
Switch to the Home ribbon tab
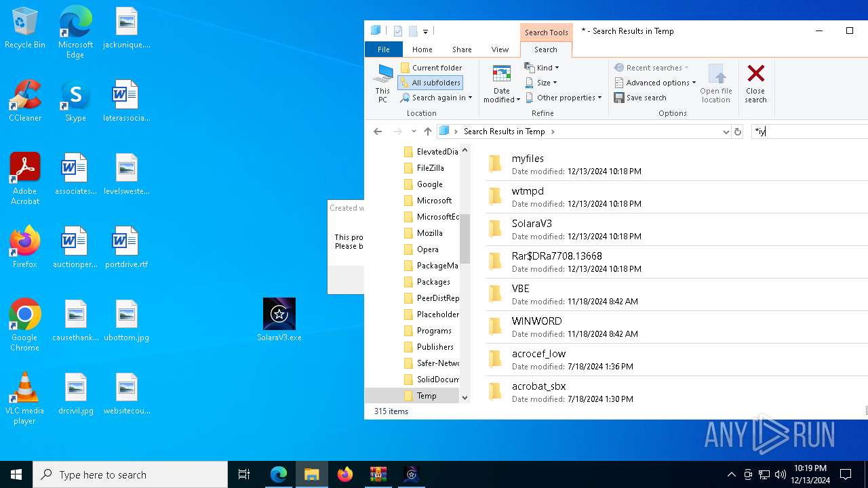click(422, 49)
